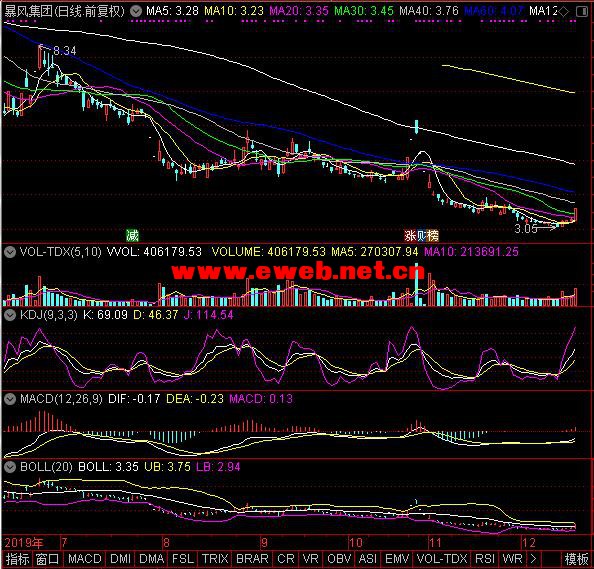Expand the MACD panel dropdown arrow
Image resolution: width=594 pixels, height=569 pixels.
coord(10,399)
